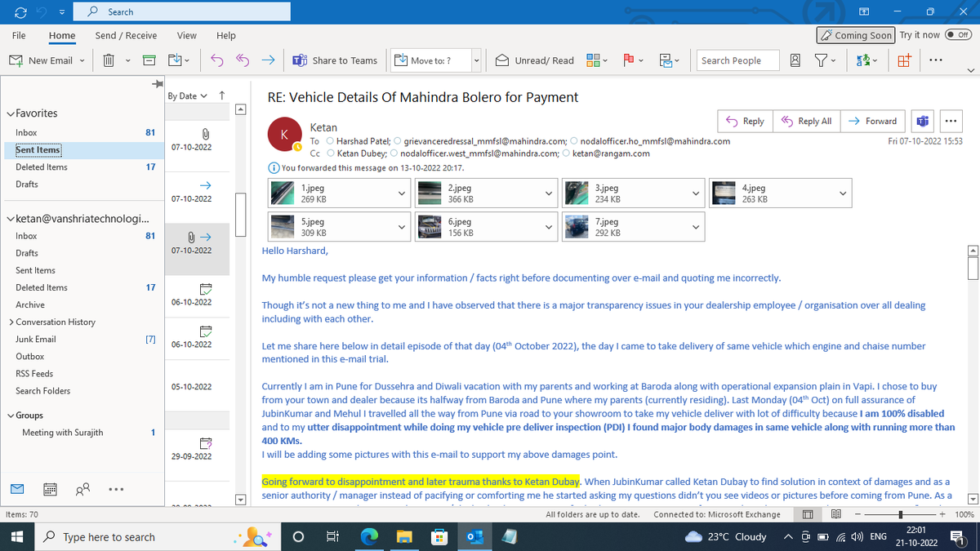Click the New Email button
The width and height of the screenshot is (980, 551).
[x=41, y=60]
